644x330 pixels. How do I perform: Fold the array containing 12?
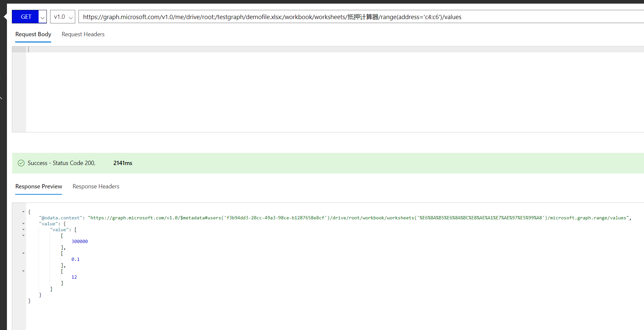pos(23,271)
